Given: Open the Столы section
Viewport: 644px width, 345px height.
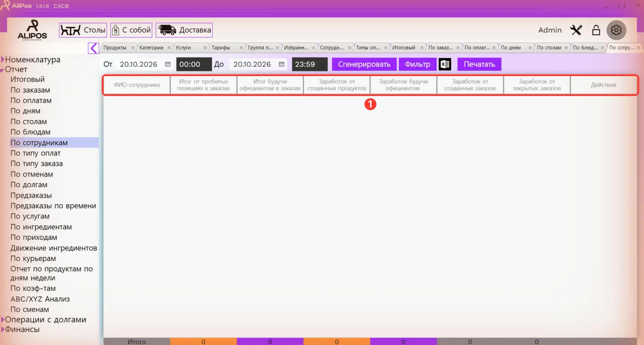Looking at the screenshot, I should click(83, 30).
